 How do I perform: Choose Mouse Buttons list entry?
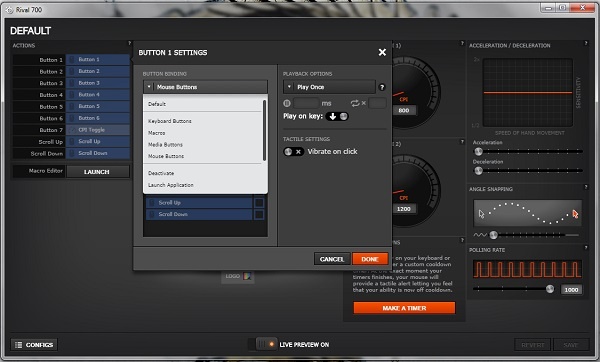(166, 156)
